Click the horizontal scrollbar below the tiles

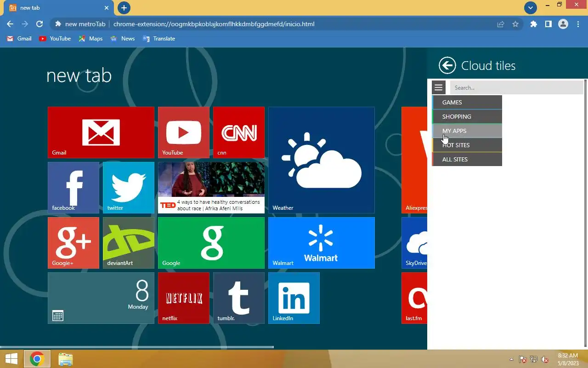137,347
